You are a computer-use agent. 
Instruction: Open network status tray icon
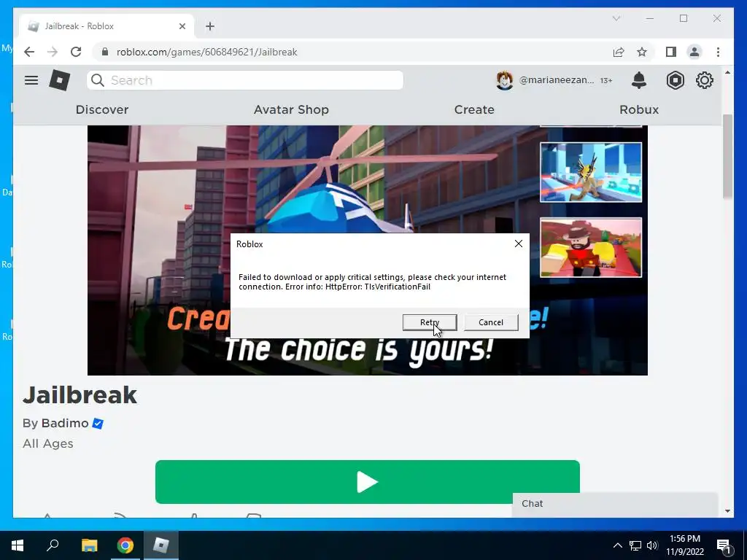[x=635, y=545]
